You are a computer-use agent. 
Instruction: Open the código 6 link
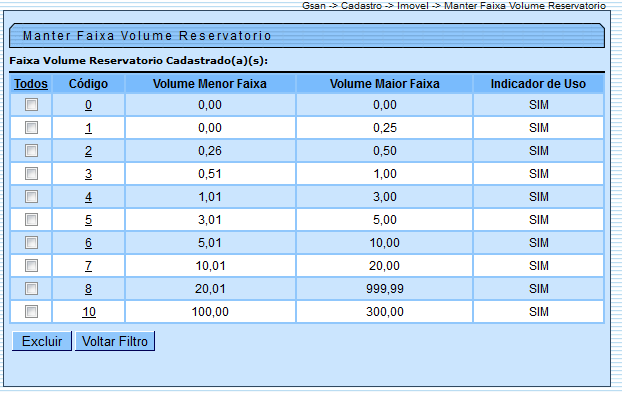[x=88, y=243]
